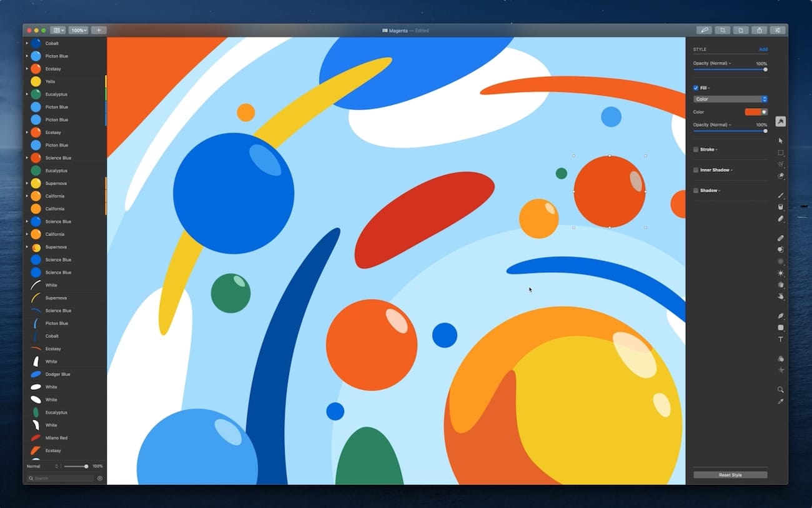Click the Share icon in top toolbar
This screenshot has height=508, width=812.
coord(760,30)
